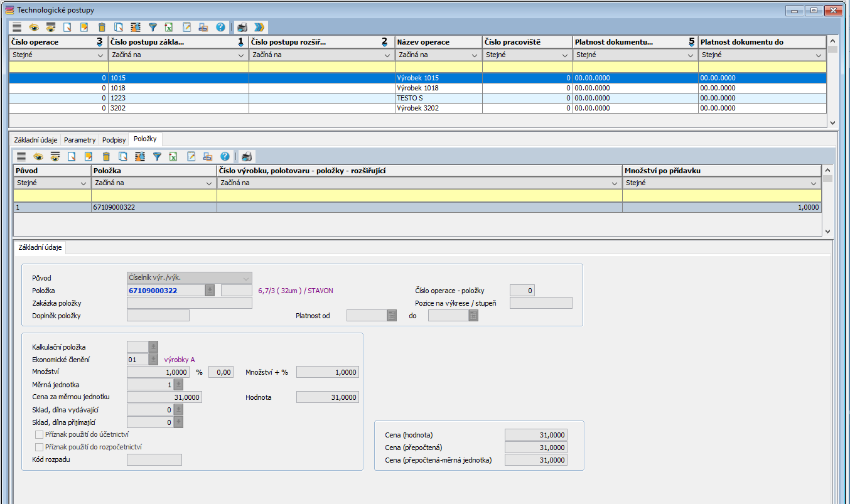Click the trash delete icon in top toolbar
The image size is (850, 504).
(x=102, y=27)
